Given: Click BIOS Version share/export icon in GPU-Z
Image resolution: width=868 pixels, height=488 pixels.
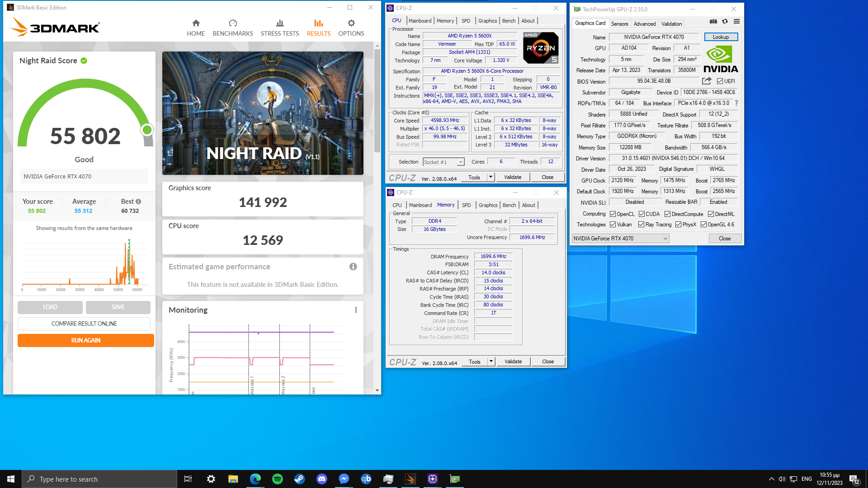Looking at the screenshot, I should point(707,81).
